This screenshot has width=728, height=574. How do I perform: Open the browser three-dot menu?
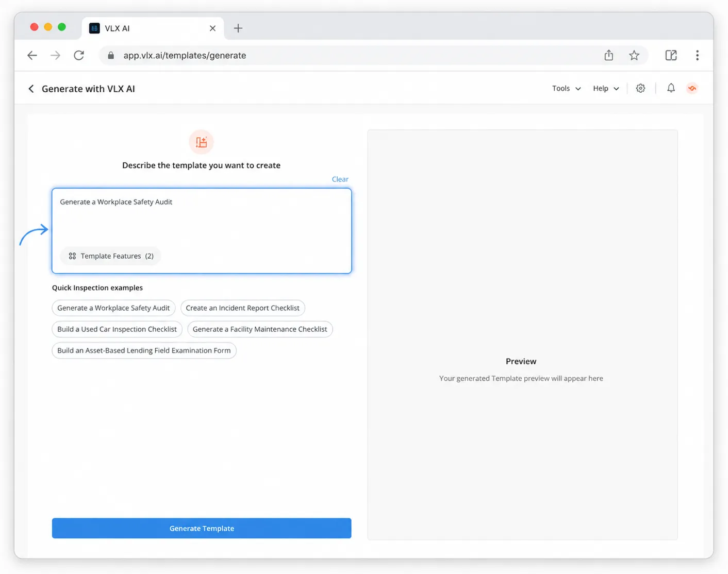coord(697,55)
